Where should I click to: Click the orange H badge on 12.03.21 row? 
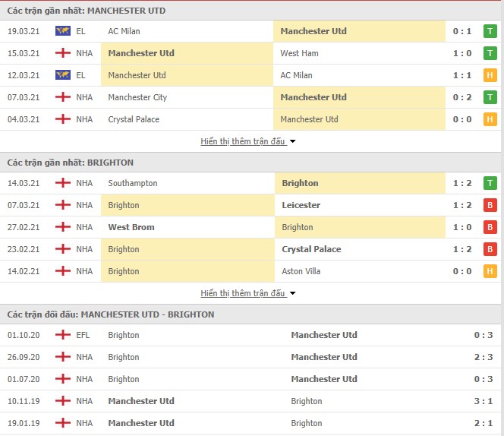[490, 75]
